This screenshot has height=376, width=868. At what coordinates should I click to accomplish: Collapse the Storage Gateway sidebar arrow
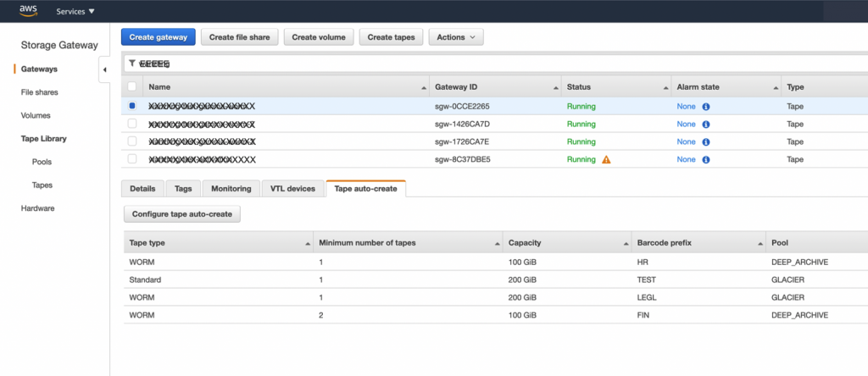tap(104, 69)
